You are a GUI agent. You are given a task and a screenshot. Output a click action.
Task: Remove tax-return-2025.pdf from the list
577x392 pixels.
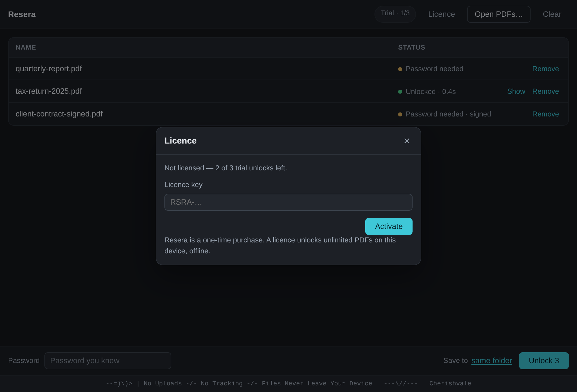(545, 91)
